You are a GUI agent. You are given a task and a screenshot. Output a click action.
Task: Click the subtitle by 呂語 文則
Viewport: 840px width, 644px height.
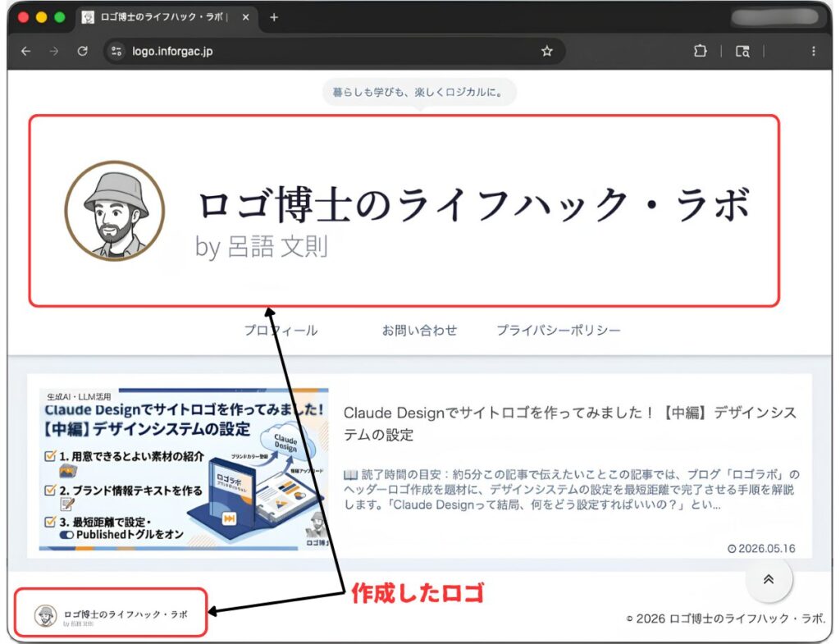coord(261,247)
